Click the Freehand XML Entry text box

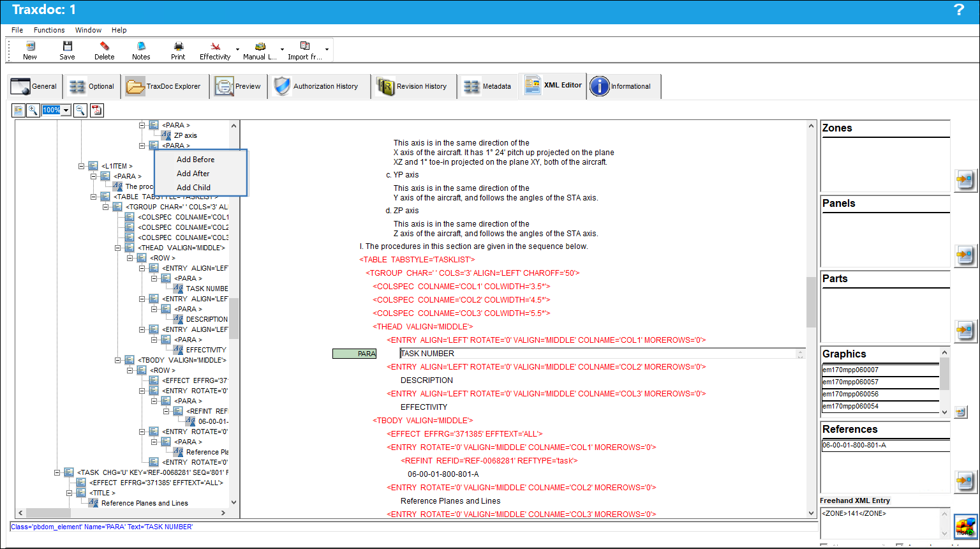[880, 523]
